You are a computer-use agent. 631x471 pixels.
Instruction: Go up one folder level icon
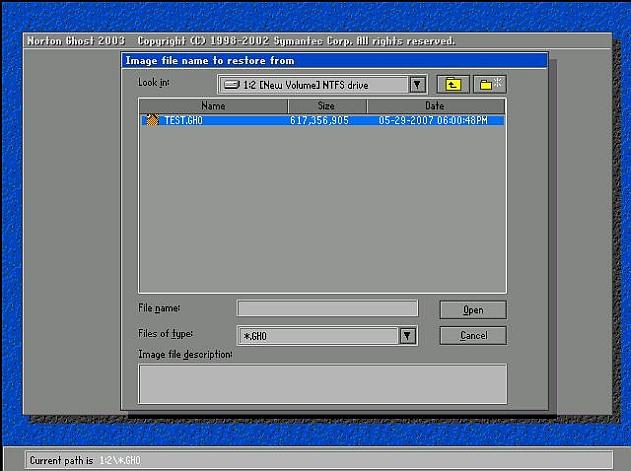(453, 85)
